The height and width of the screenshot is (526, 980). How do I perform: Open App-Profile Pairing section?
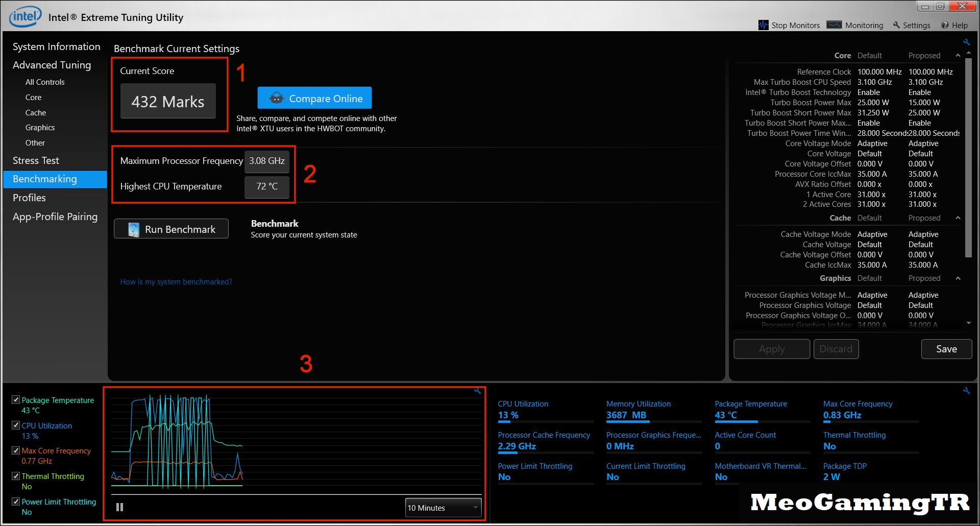[x=55, y=217]
